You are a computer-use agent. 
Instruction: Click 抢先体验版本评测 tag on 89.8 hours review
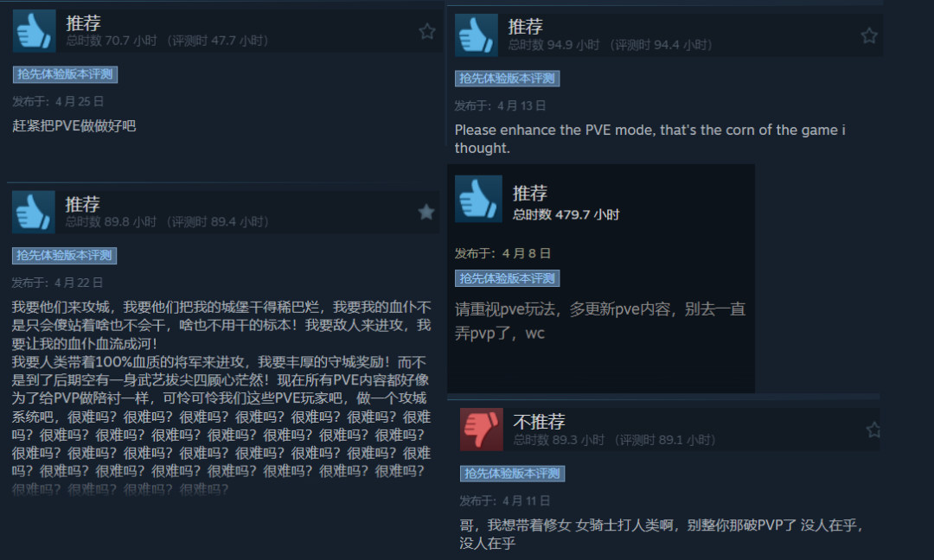click(64, 255)
